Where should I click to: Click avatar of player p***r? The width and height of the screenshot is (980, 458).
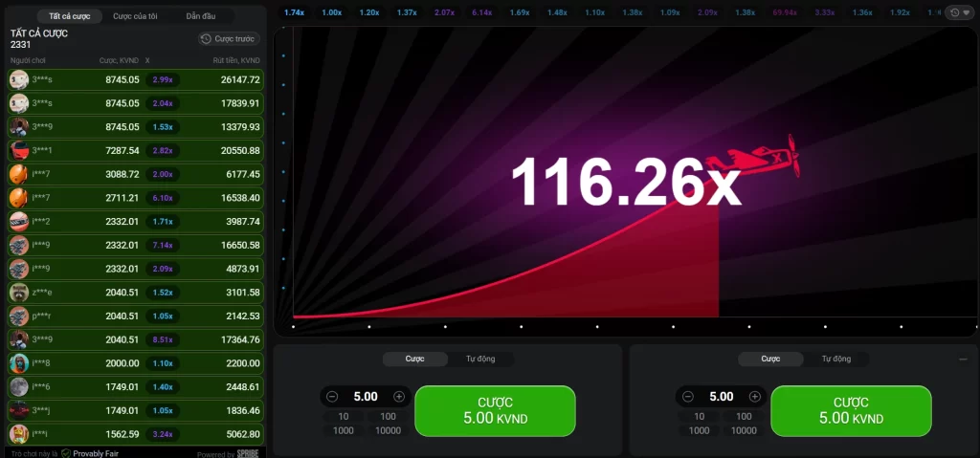(x=19, y=316)
